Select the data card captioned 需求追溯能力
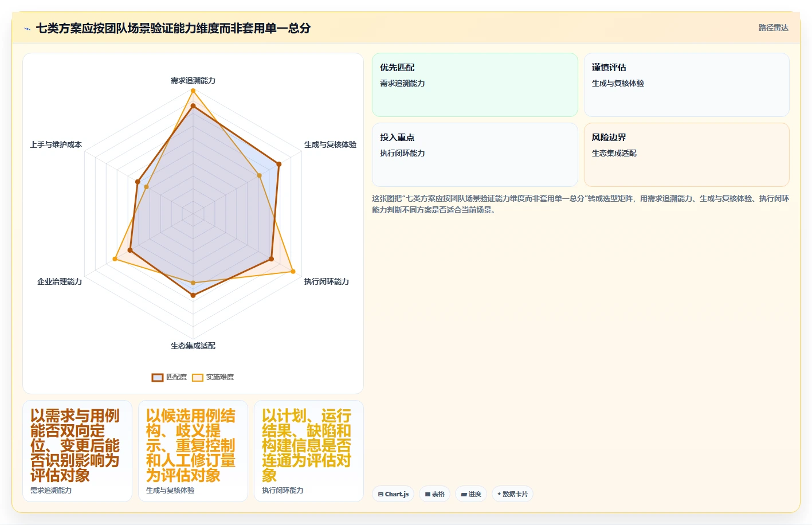 (x=77, y=451)
